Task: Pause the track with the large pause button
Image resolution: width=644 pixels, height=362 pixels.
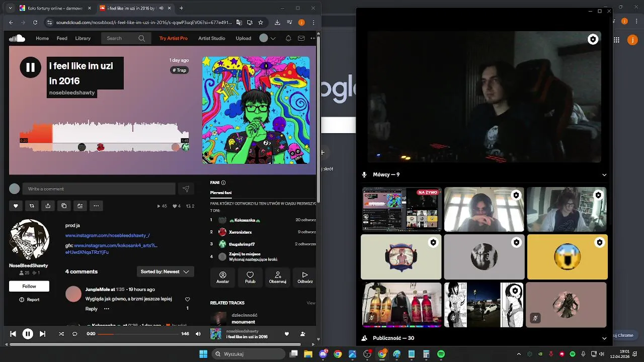Action: coord(30,67)
